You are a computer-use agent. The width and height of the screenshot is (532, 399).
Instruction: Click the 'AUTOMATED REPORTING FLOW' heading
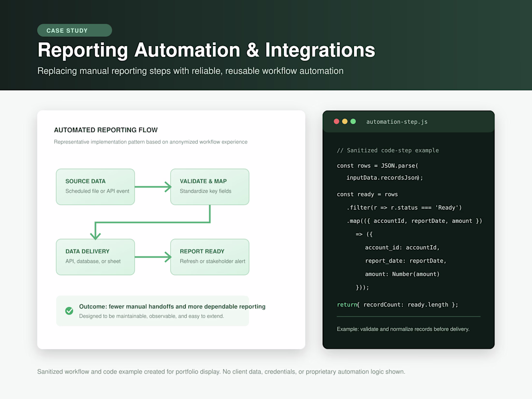click(106, 130)
